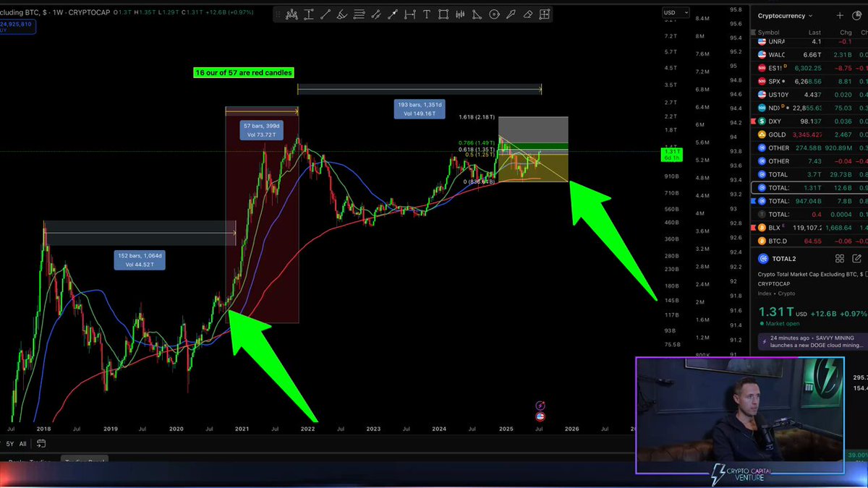The width and height of the screenshot is (868, 488).
Task: Set chart range to 5Y
Action: 10,444
